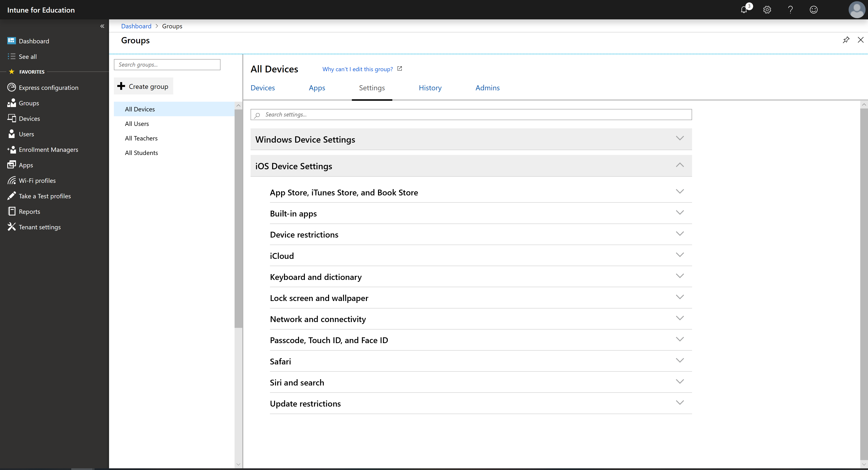Click Search settings input field
Viewport: 868px width, 470px height.
click(x=471, y=114)
